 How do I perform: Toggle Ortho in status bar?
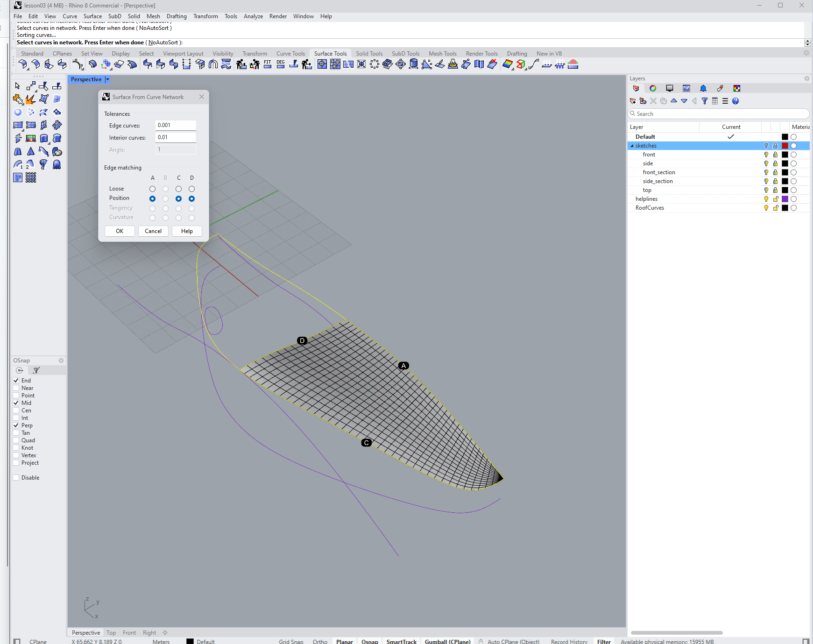(320, 642)
